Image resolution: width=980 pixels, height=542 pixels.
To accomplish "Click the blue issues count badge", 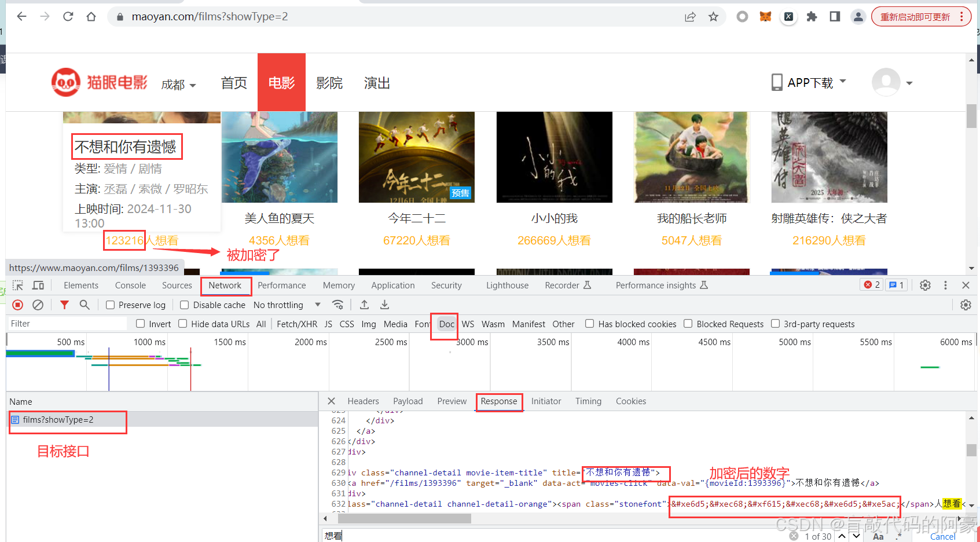I will [x=897, y=285].
